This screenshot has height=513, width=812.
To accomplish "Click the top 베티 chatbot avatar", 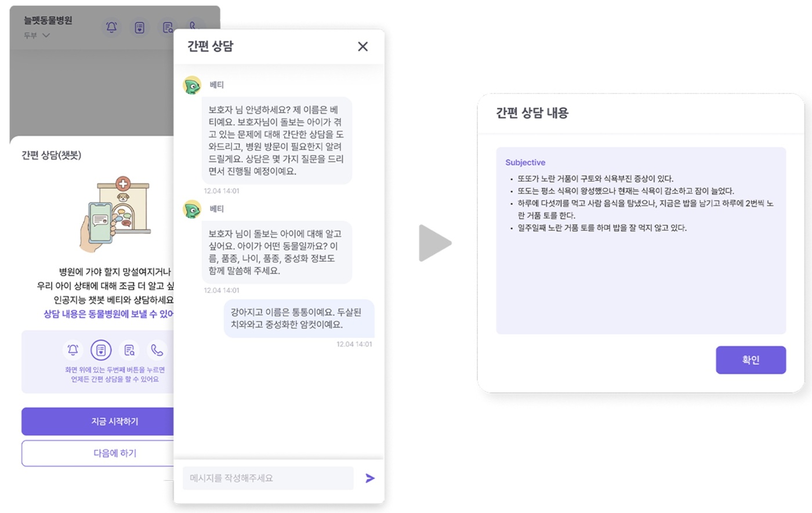I will pyautogui.click(x=192, y=85).
